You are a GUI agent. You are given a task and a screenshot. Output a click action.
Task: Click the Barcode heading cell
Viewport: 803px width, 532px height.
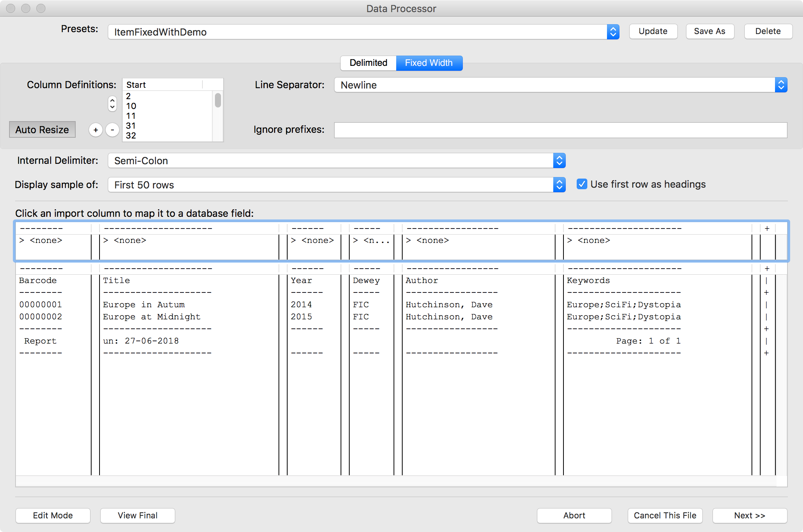pyautogui.click(x=38, y=280)
